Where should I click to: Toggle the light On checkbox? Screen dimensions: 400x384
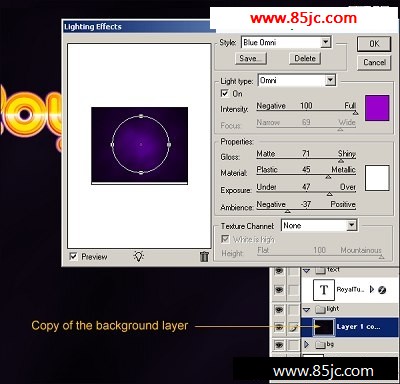pyautogui.click(x=225, y=93)
